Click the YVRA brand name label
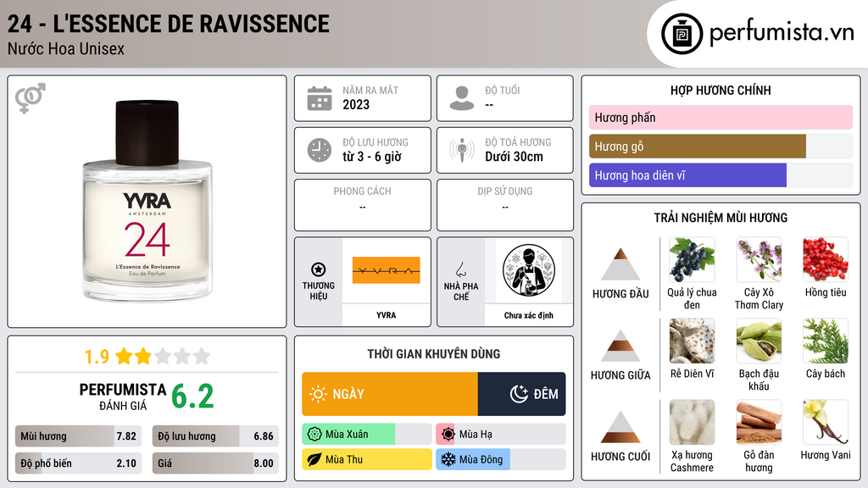Viewport: 868px width, 488px height. [387, 315]
